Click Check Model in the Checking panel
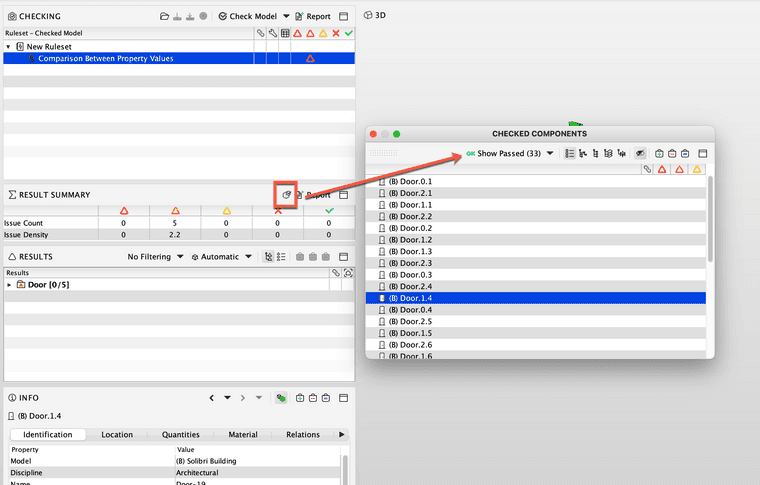The image size is (760, 485). (x=248, y=16)
